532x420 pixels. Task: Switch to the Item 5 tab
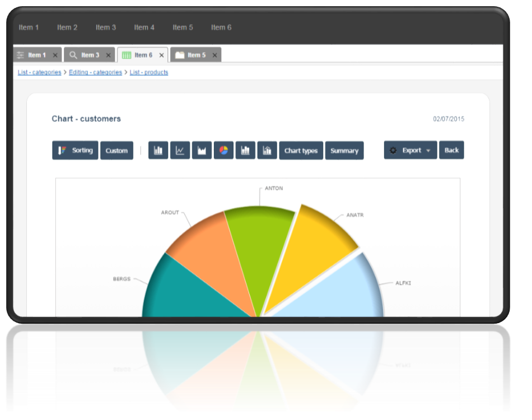click(x=196, y=55)
